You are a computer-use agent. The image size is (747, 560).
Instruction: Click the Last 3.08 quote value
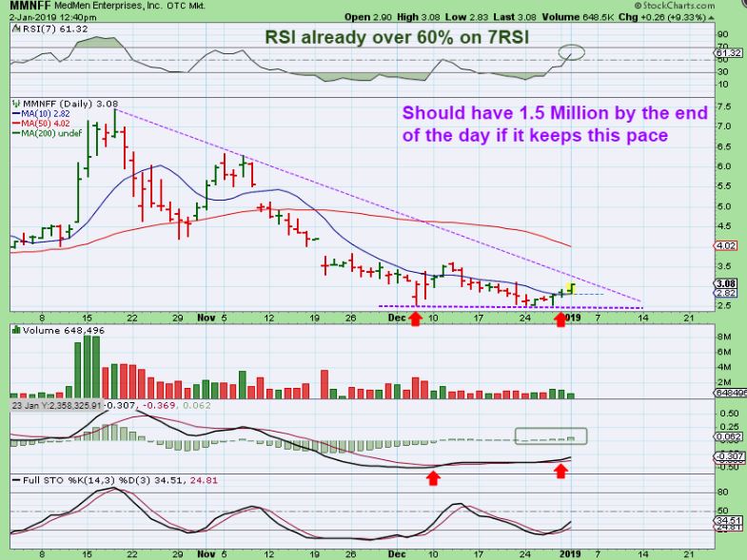(515, 17)
